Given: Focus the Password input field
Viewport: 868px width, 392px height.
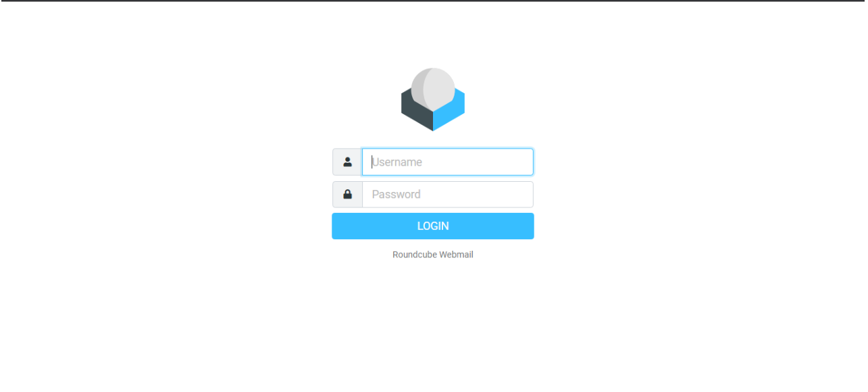Looking at the screenshot, I should pos(448,195).
